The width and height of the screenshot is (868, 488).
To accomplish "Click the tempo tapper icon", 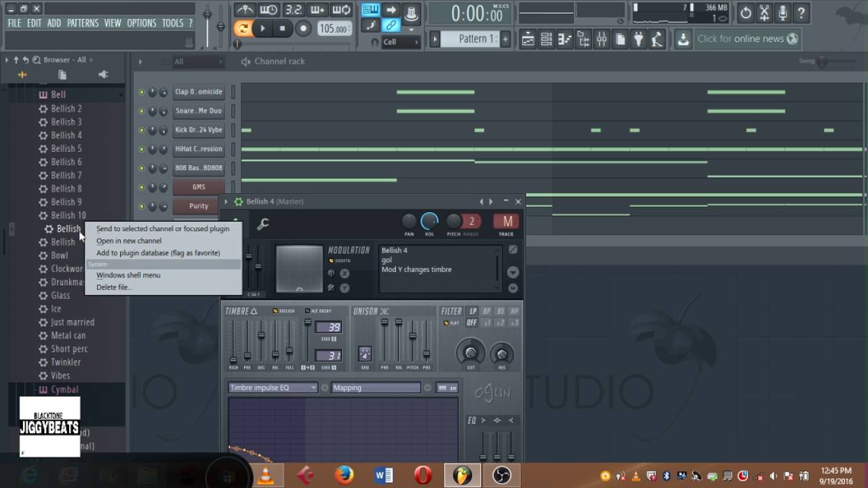I will (x=656, y=39).
